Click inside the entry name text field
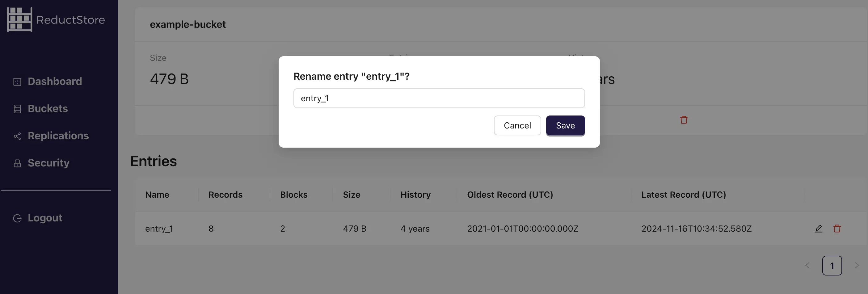Viewport: 868px width, 294px height. tap(439, 98)
